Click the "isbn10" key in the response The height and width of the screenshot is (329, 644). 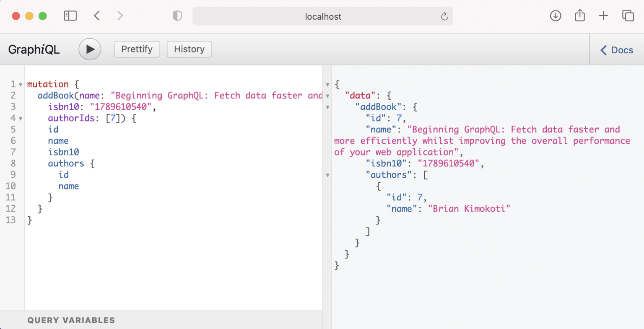(386, 163)
